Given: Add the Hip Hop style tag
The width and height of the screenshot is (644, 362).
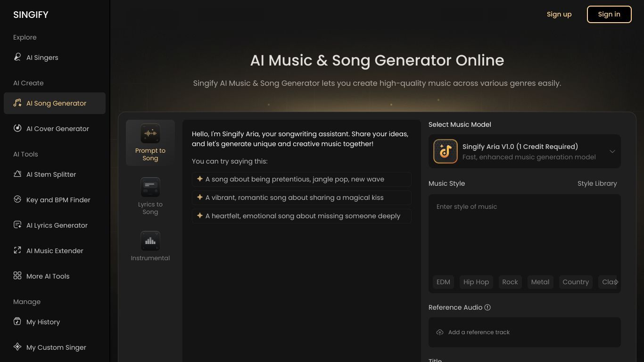Looking at the screenshot, I should click(x=476, y=282).
